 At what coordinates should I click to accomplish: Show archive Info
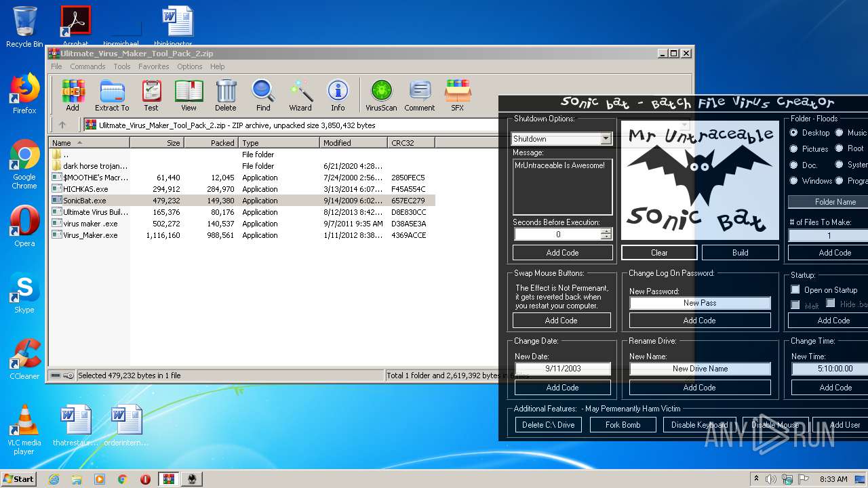[x=338, y=96]
